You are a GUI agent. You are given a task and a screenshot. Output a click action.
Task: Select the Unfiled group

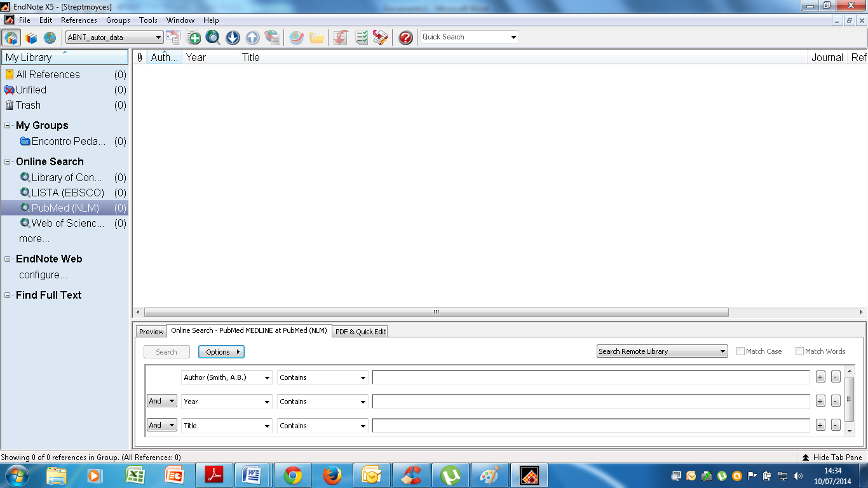click(x=65, y=90)
